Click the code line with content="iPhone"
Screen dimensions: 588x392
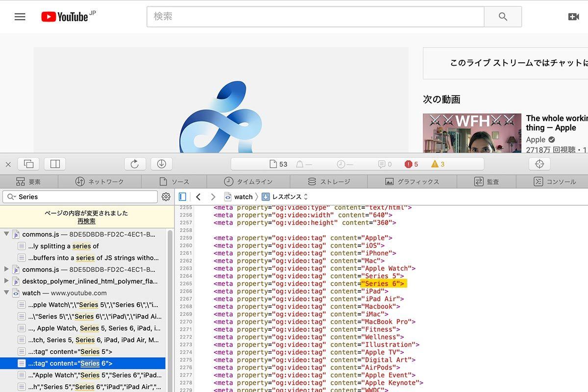(x=305, y=253)
